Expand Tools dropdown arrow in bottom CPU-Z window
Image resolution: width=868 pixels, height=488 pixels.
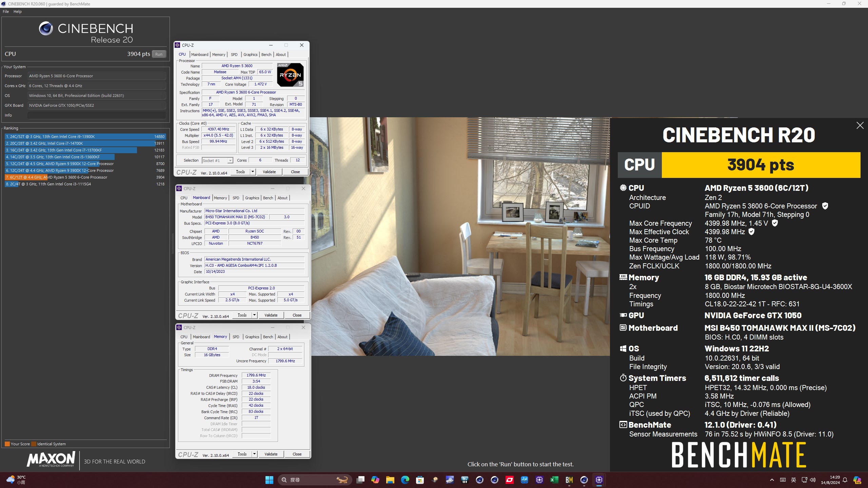[254, 454]
